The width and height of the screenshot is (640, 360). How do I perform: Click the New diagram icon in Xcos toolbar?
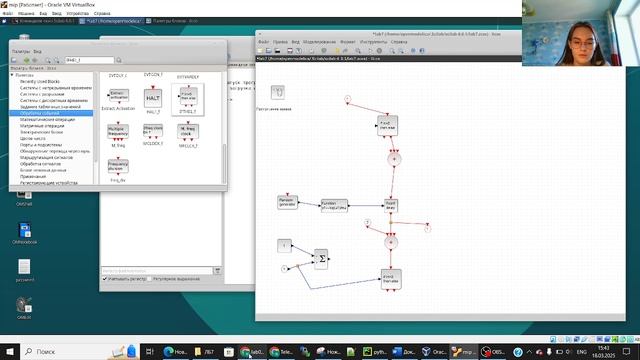260,51
